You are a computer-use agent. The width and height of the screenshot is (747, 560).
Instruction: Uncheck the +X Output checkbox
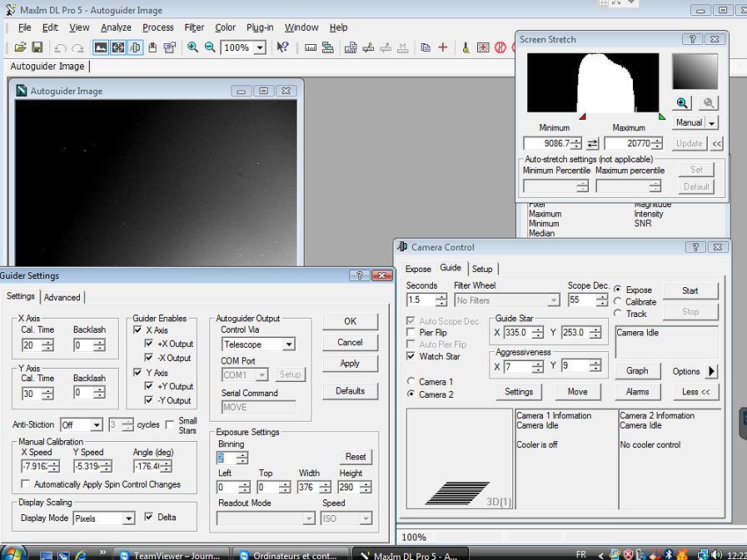(x=148, y=344)
